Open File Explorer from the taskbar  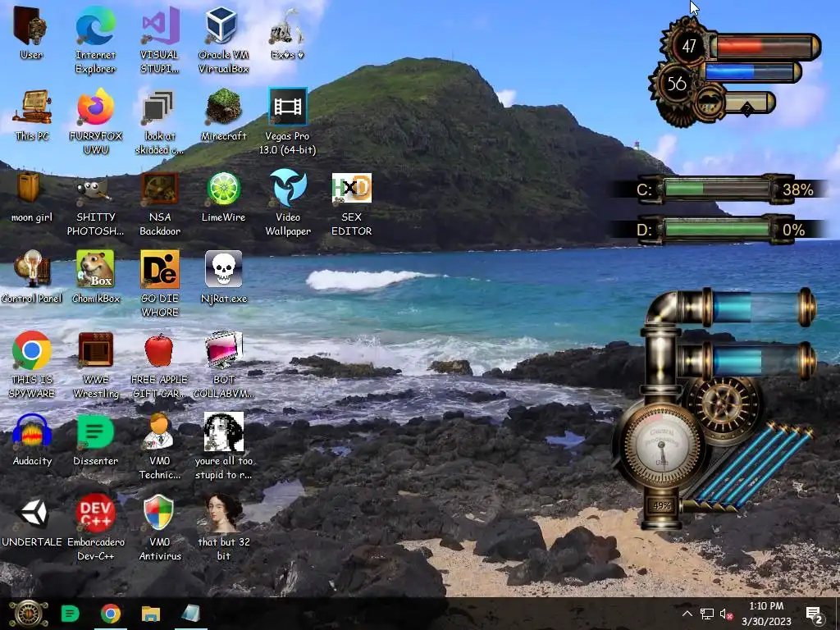click(x=151, y=614)
